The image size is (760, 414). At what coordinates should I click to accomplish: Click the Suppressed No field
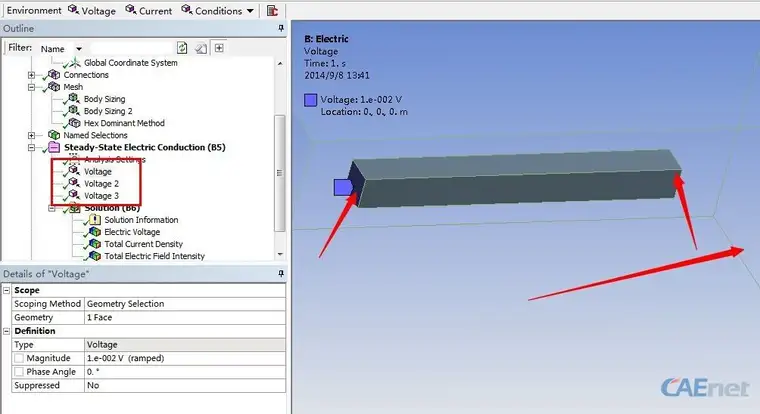185,385
